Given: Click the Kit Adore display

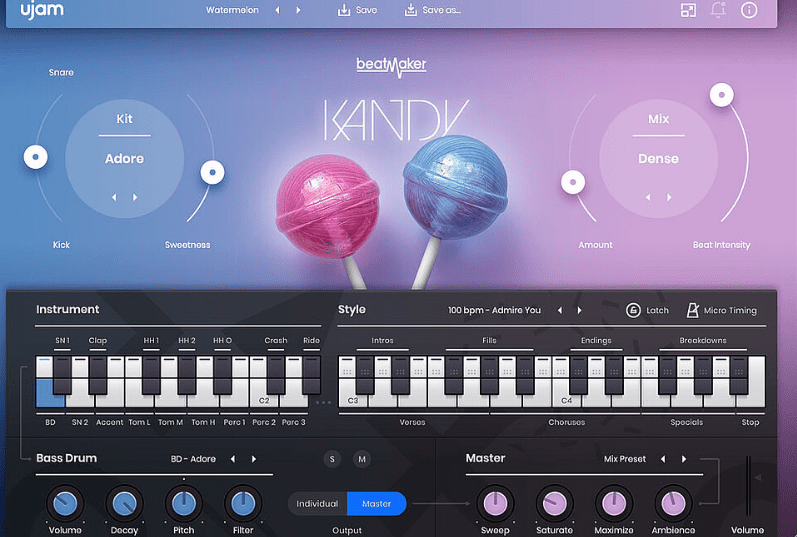Looking at the screenshot, I should click(x=125, y=159).
